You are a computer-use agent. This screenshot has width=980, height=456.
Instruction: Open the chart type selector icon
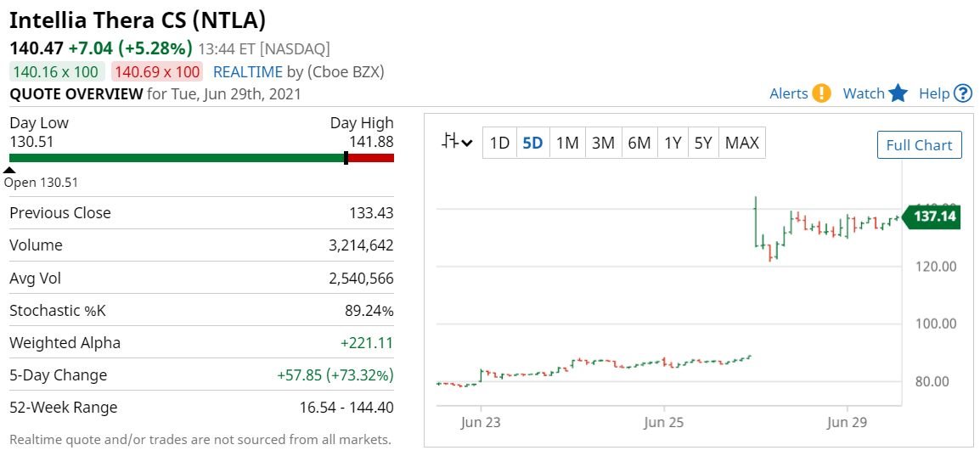(457, 143)
